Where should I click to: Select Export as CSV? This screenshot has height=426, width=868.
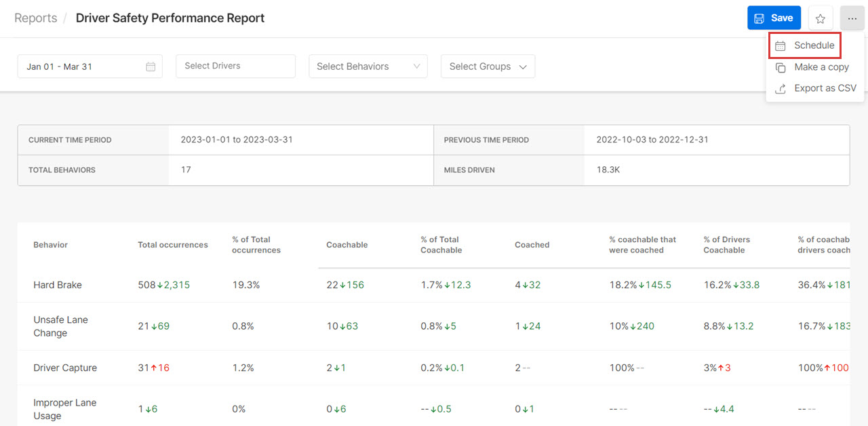825,88
